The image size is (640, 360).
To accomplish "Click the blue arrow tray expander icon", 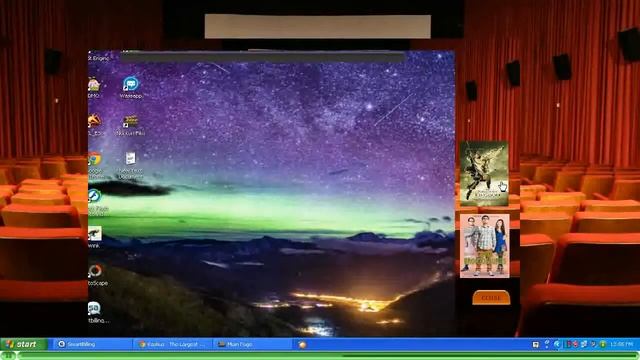I will pyautogui.click(x=557, y=344).
